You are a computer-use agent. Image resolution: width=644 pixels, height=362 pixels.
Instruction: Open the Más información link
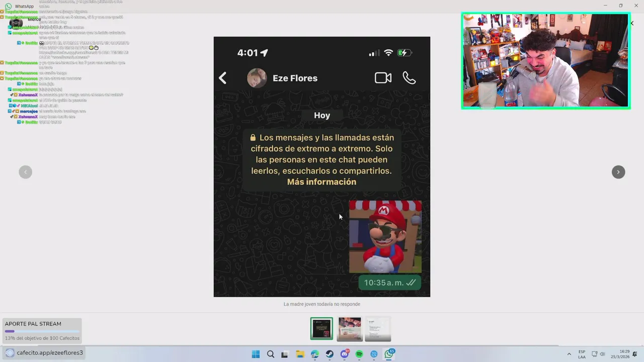pyautogui.click(x=321, y=182)
